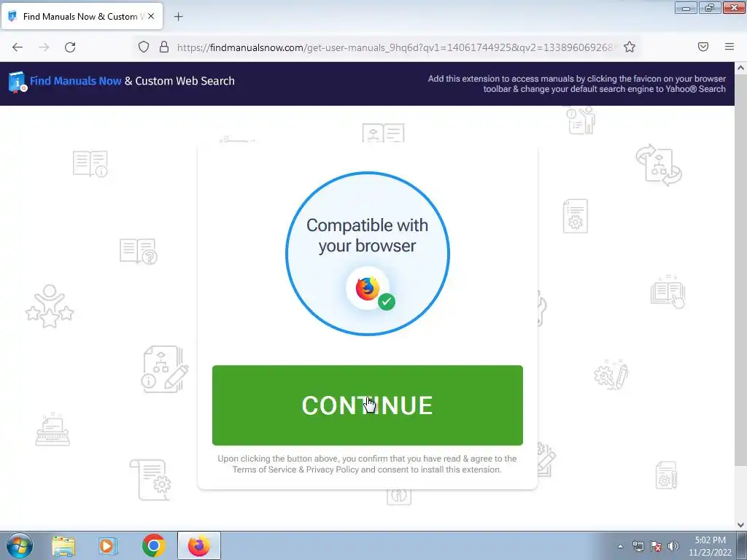Open the Windows Start menu orb
The width and height of the screenshot is (747, 560).
[20, 545]
